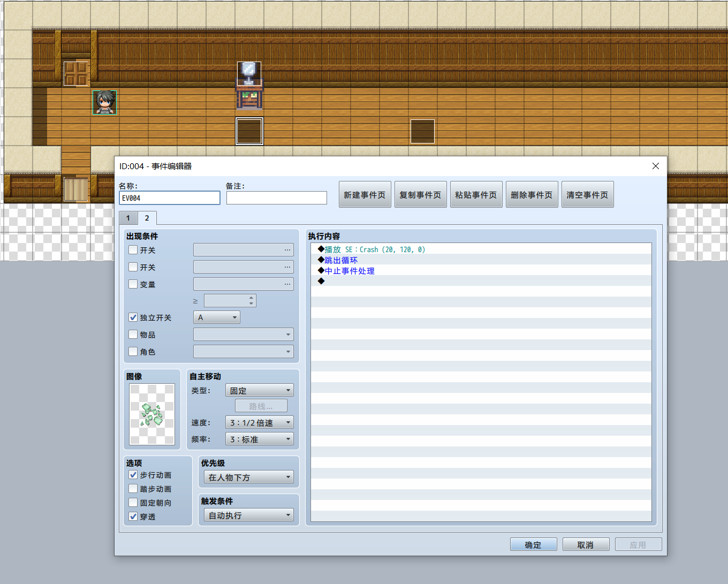Image resolution: width=728 pixels, height=584 pixels.
Task: Click the curtain doorway tile on map
Action: [76, 189]
